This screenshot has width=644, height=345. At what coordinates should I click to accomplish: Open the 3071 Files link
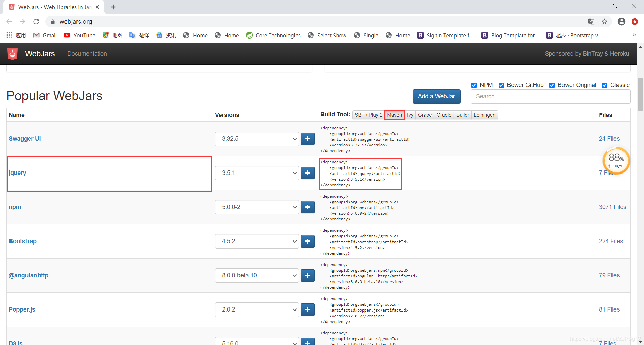coord(612,207)
